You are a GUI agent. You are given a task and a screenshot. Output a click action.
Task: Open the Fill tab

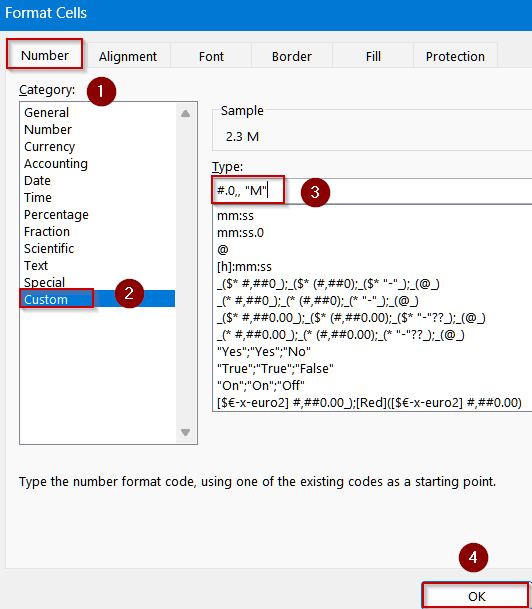coord(373,56)
